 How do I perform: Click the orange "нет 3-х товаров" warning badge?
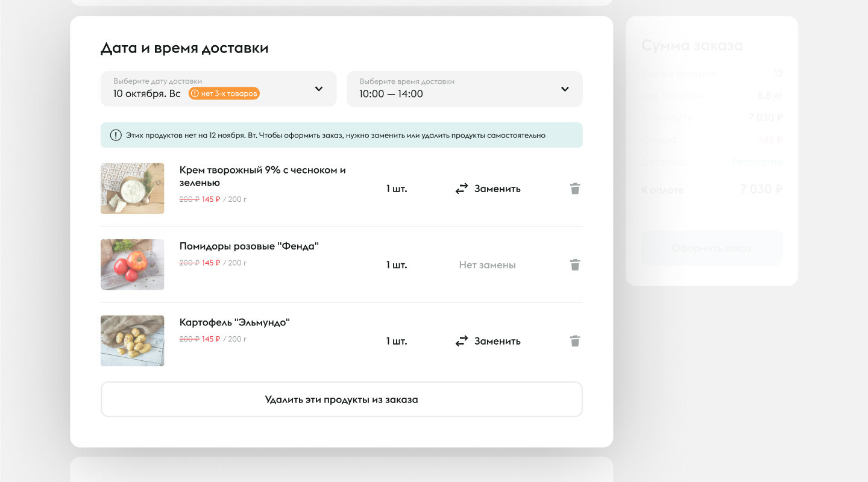point(224,93)
